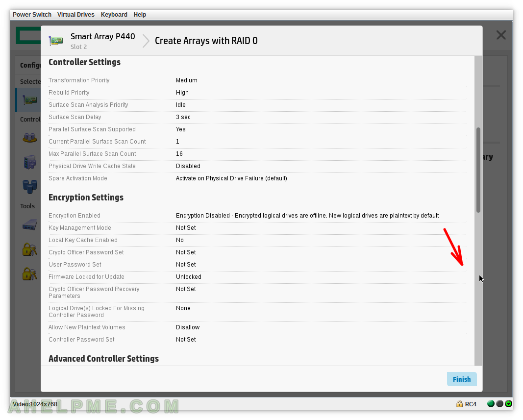Close the background panel with the X icon

501,35
